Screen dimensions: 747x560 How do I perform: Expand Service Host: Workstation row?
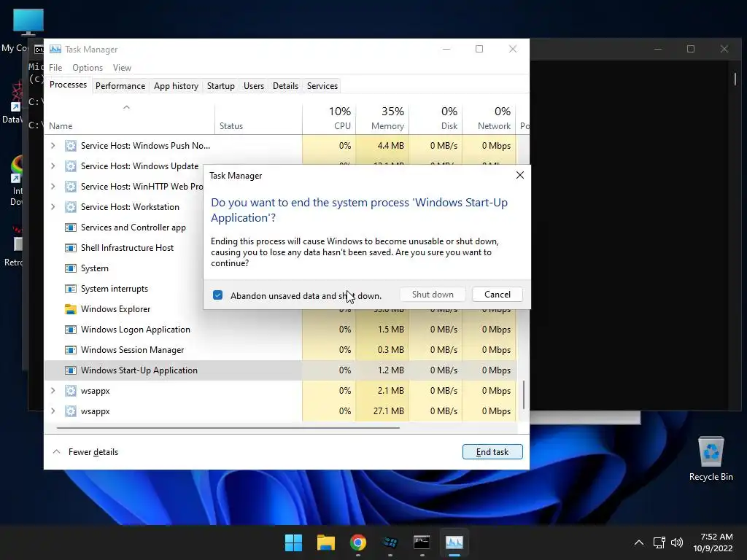tap(53, 207)
